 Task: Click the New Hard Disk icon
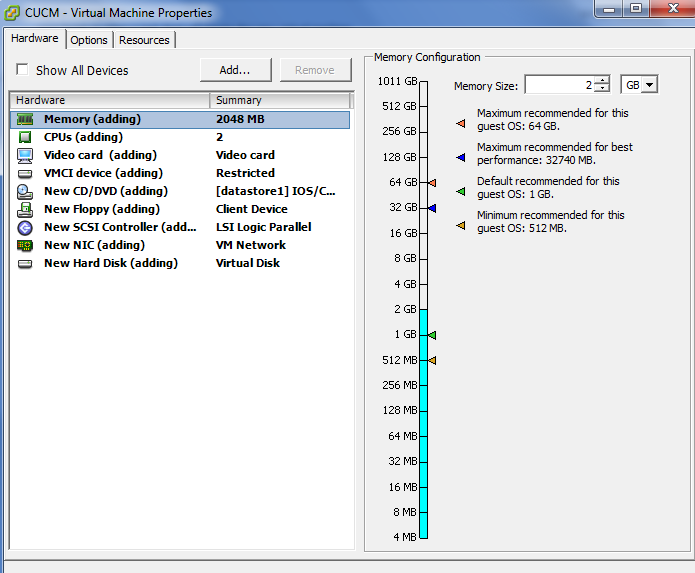25,263
